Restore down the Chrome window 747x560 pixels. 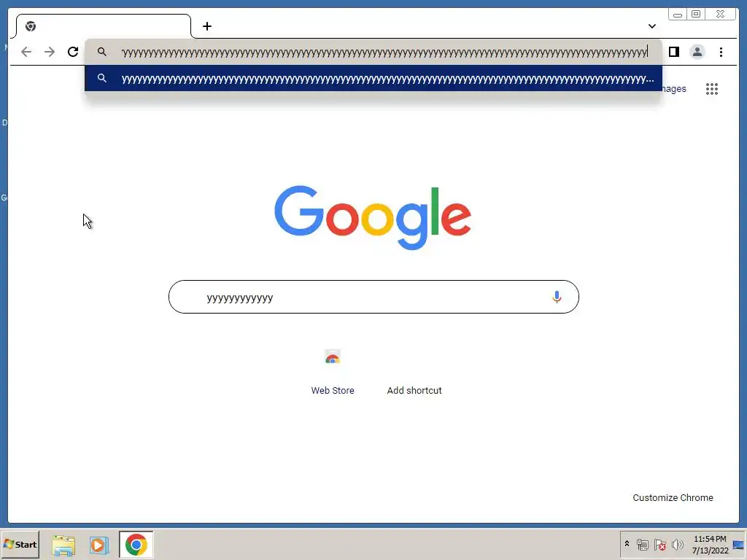(x=695, y=15)
